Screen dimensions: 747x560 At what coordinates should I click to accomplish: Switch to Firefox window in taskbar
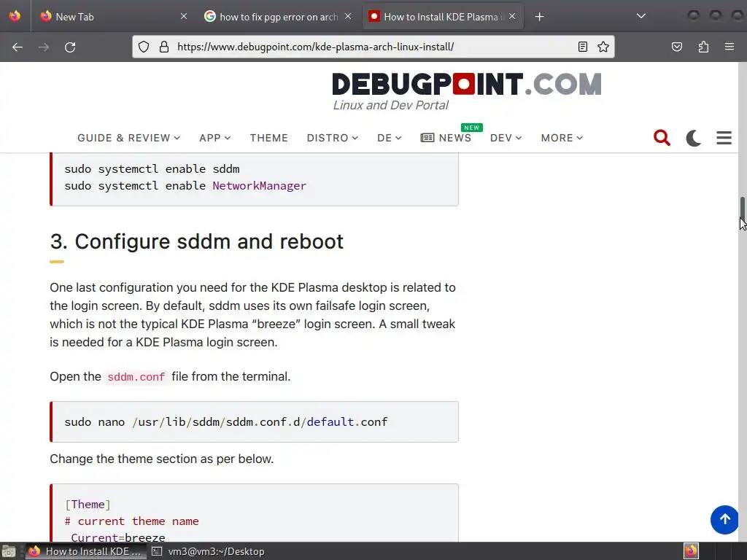click(86, 551)
